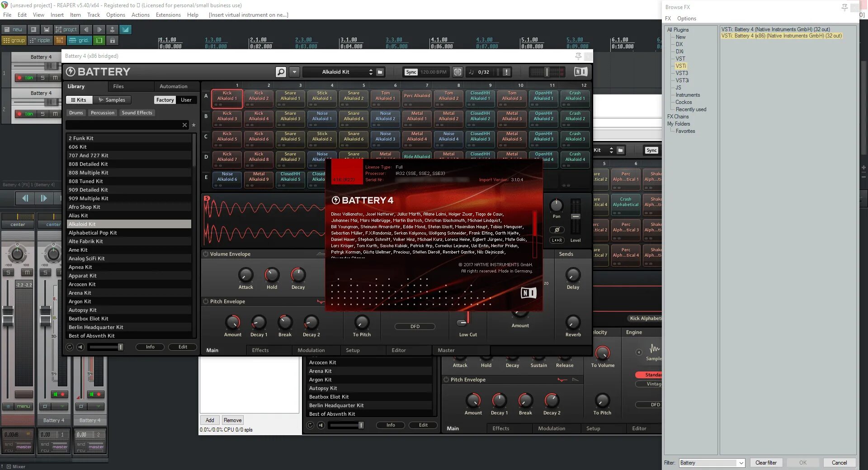Screen dimensions: 868x470
Task: Clear the library search with the X icon
Action: pyautogui.click(x=184, y=125)
